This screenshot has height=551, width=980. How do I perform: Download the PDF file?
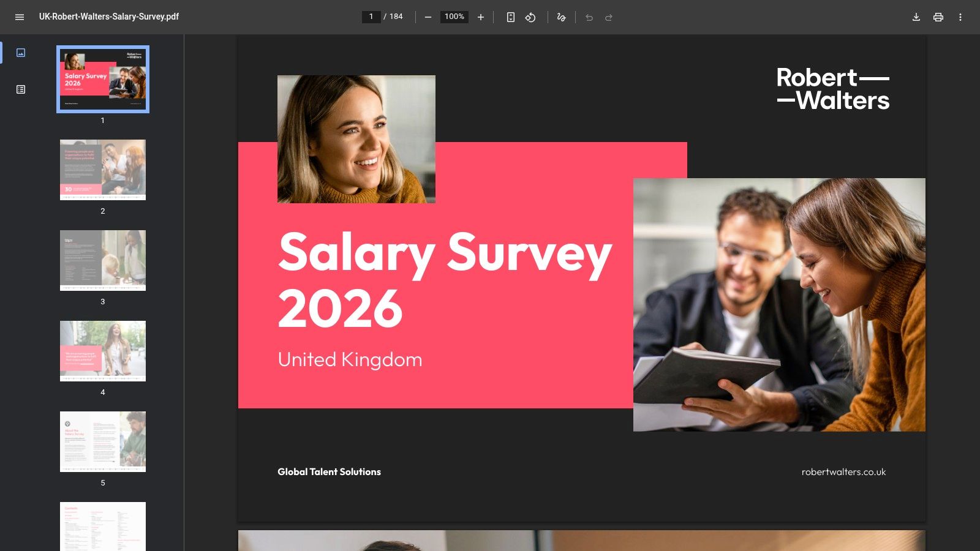tap(916, 17)
